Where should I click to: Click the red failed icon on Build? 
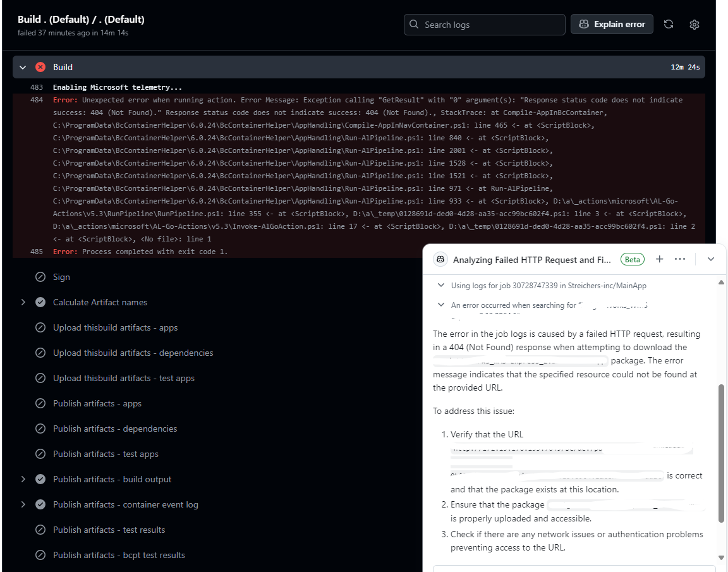click(x=40, y=67)
